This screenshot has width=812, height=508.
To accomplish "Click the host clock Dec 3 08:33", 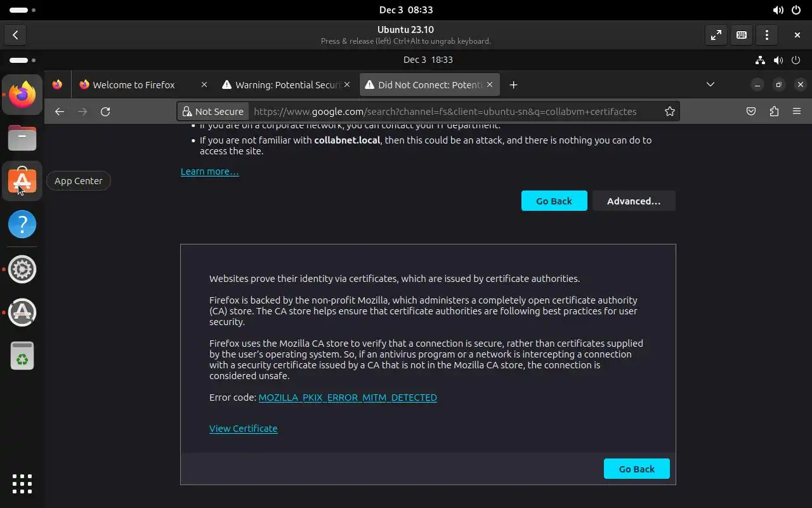I will 406,10.
